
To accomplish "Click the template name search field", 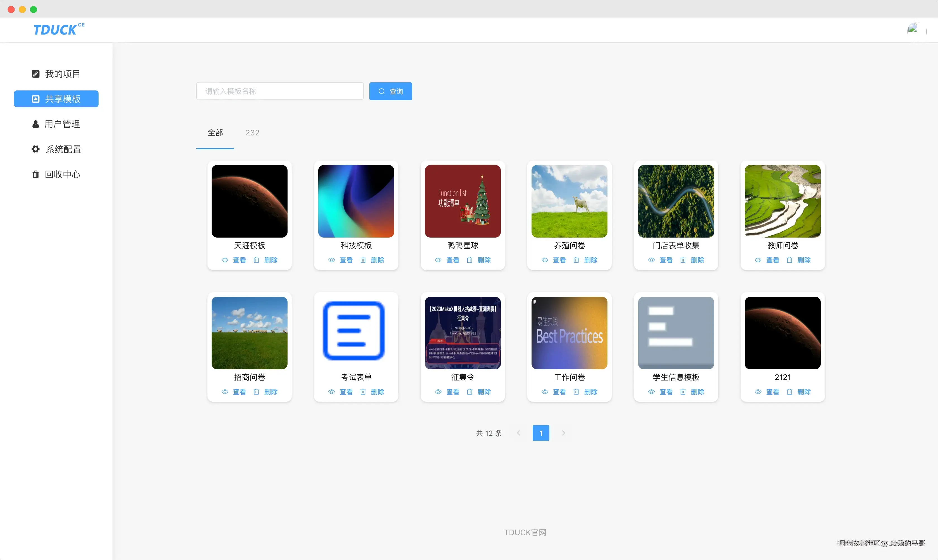I will (280, 91).
